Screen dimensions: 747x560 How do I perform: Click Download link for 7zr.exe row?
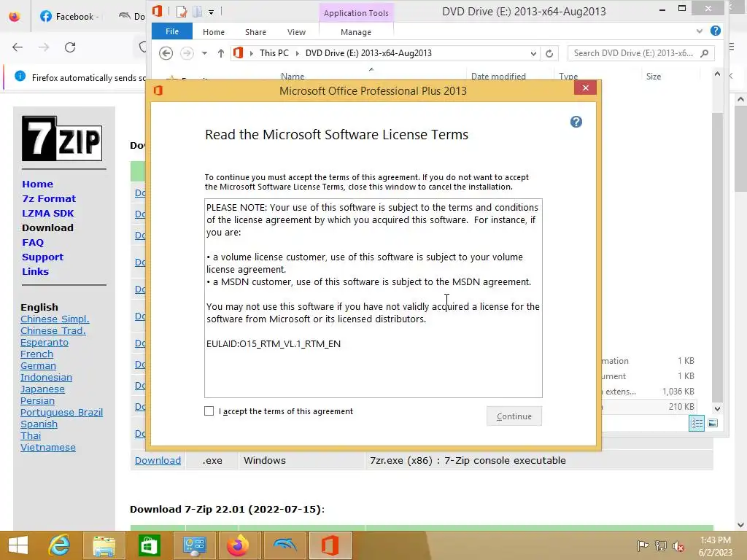pos(158,461)
